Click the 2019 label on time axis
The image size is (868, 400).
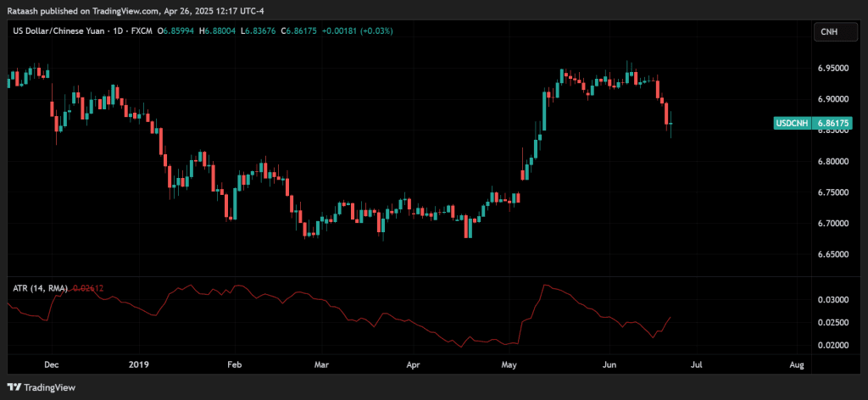click(x=138, y=364)
